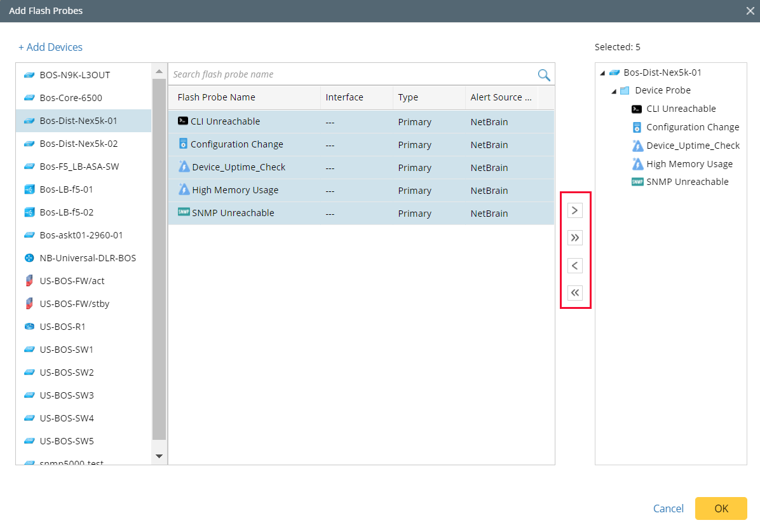Click the Device Probe folder icon
This screenshot has height=532, width=760.
click(x=625, y=90)
